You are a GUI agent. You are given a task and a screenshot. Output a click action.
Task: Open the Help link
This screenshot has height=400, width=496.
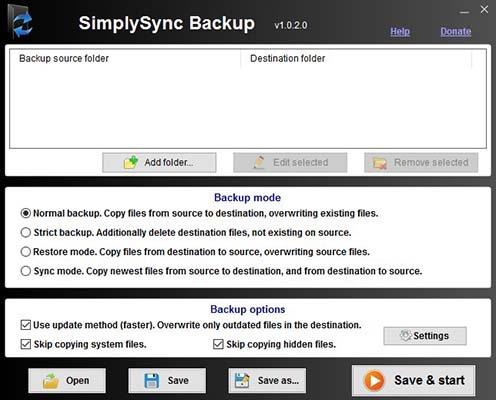[x=400, y=32]
